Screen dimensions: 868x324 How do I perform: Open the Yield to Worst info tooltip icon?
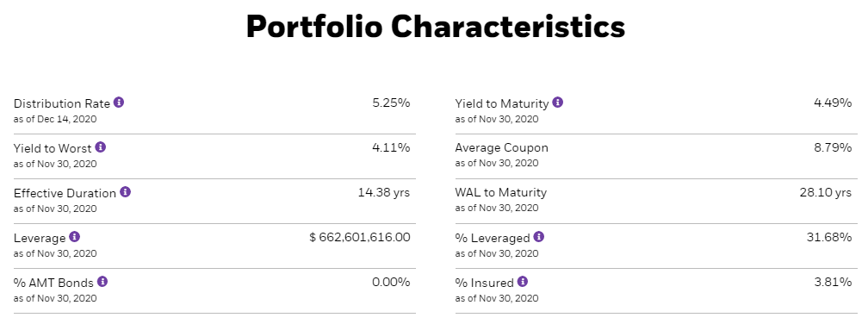tap(100, 147)
